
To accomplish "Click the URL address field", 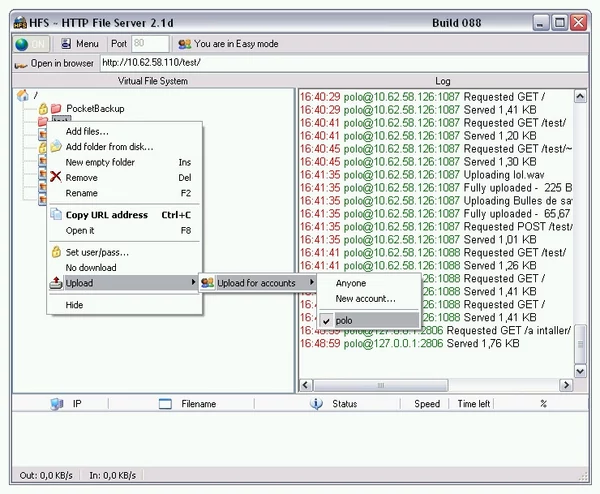I will tap(344, 63).
